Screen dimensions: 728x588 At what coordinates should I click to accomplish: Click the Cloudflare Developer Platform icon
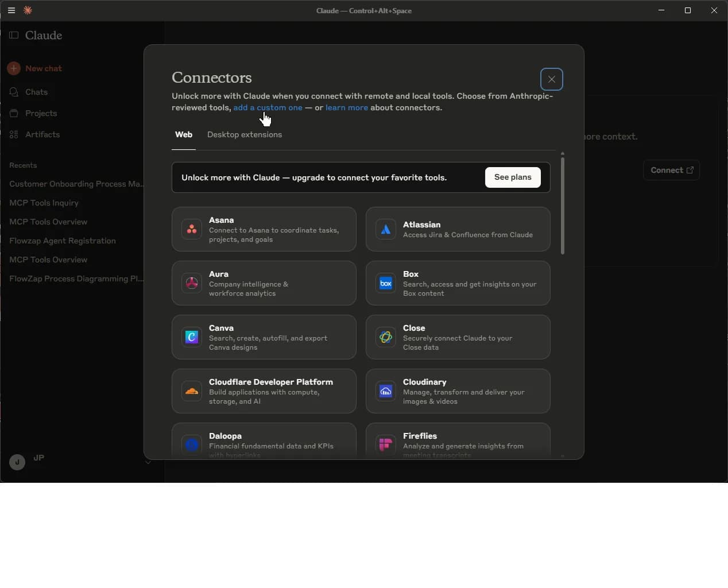point(192,391)
